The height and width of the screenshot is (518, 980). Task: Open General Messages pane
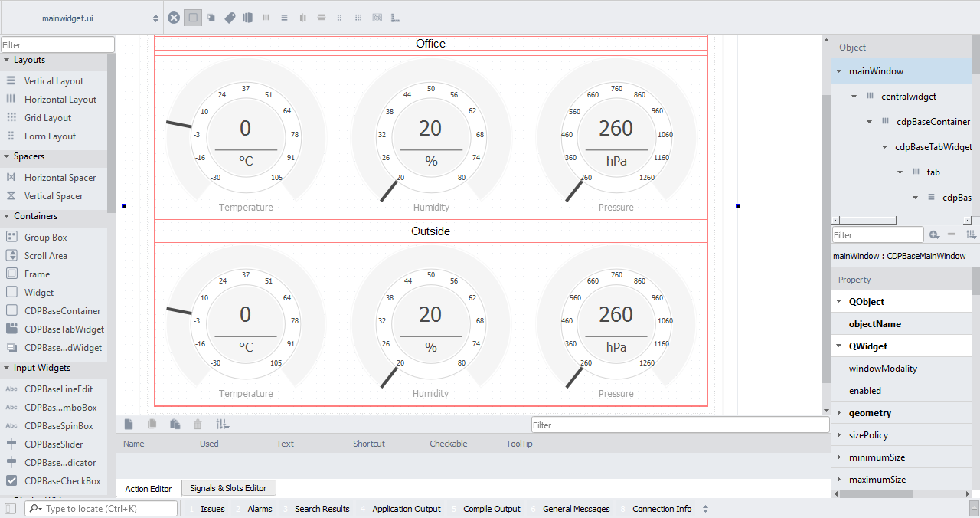pyautogui.click(x=570, y=509)
